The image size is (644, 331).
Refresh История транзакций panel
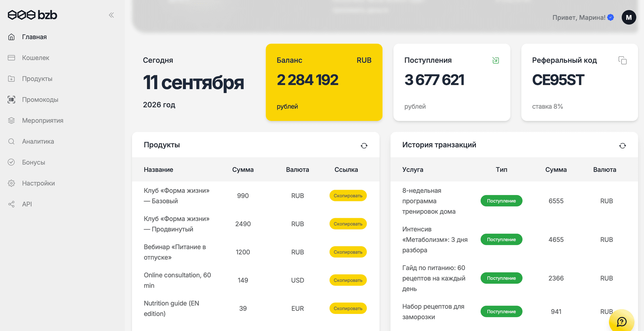pyautogui.click(x=623, y=146)
